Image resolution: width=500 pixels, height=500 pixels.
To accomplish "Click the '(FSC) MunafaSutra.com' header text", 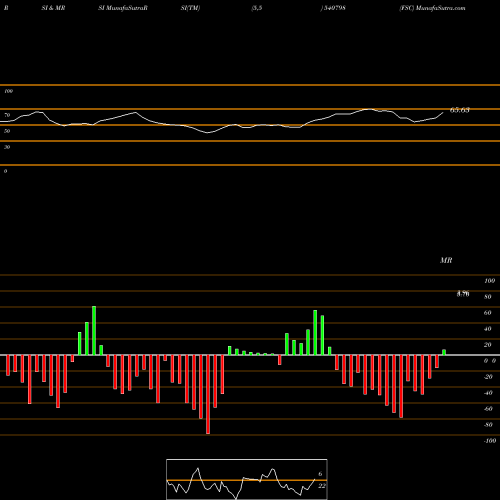I will point(432,8).
